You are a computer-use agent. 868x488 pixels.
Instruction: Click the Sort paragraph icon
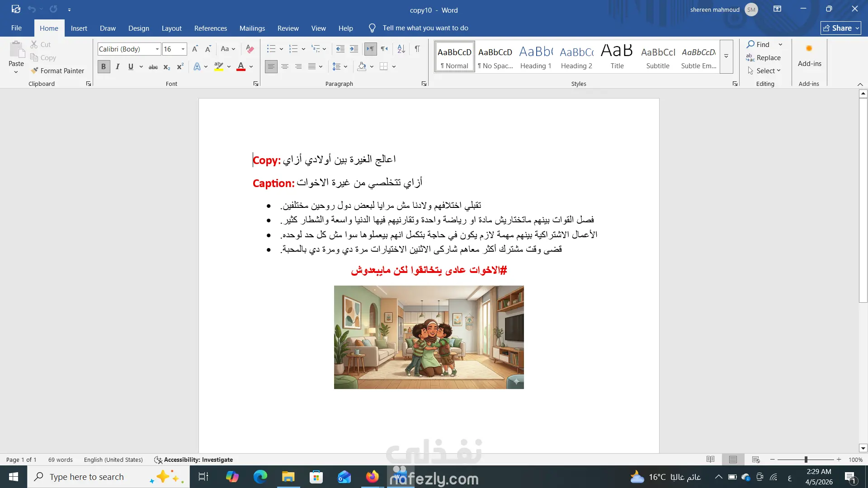401,49
